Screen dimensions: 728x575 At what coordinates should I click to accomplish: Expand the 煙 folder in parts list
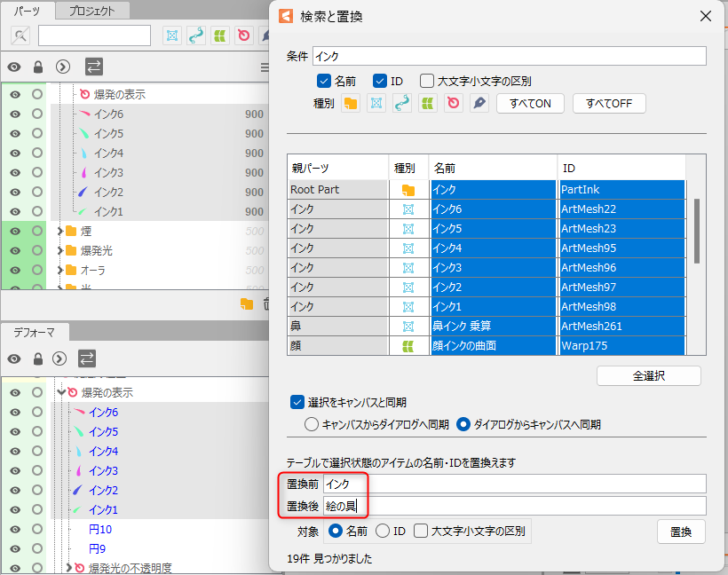(60, 231)
